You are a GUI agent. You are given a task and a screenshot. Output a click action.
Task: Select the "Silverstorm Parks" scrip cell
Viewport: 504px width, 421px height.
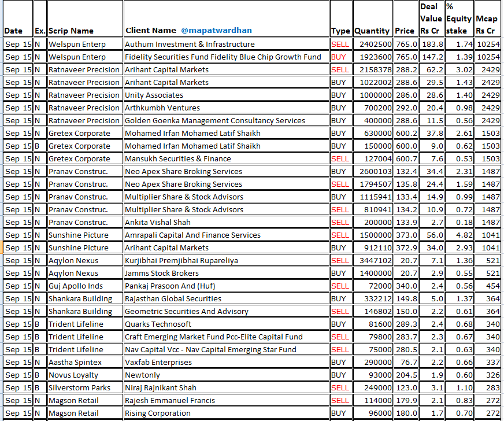coord(85,388)
